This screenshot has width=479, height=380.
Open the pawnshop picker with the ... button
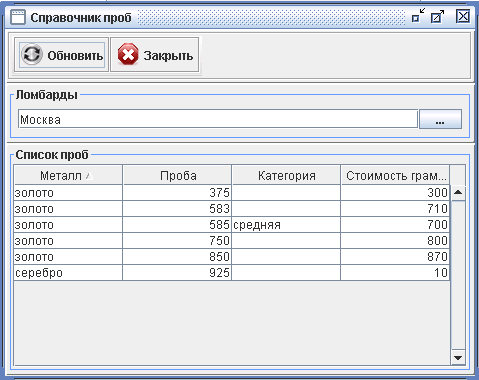[x=440, y=119]
